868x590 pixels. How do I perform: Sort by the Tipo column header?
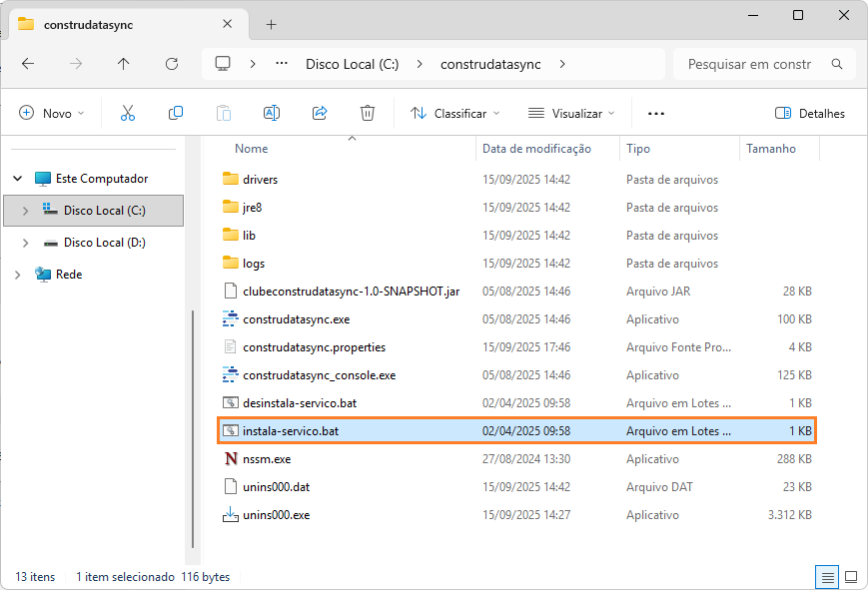click(x=637, y=149)
